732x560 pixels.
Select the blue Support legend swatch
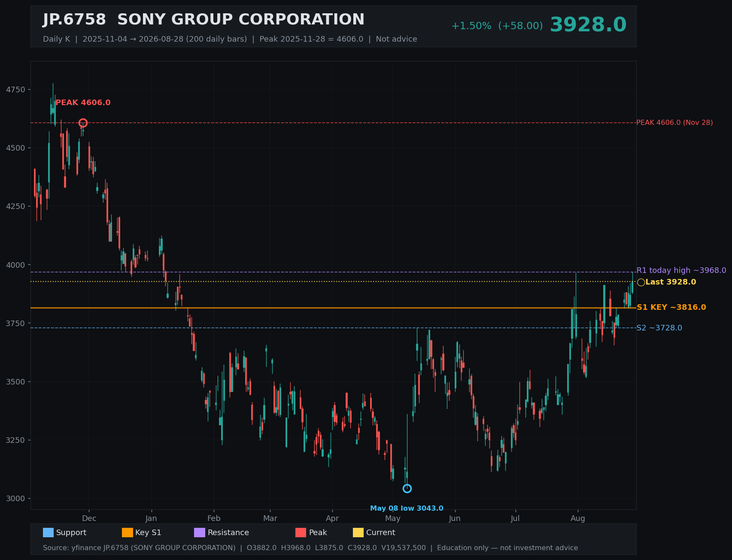coord(48,533)
